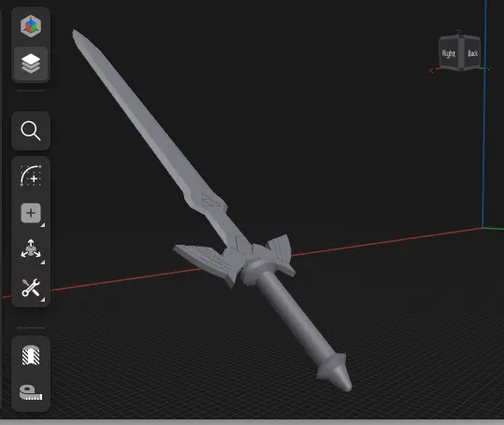Expand the transform tool flyout arrow
504x425 pixels.
tap(43, 262)
